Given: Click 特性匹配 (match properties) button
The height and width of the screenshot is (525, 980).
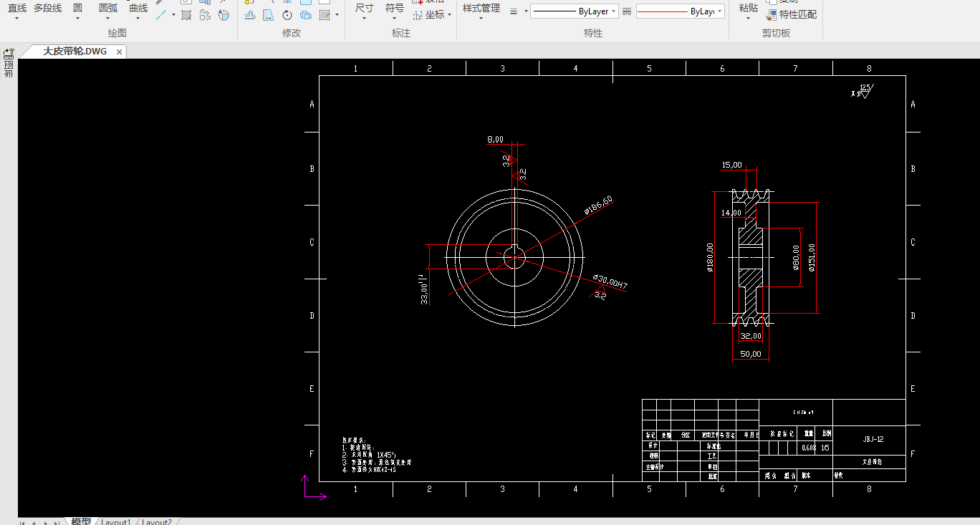Looking at the screenshot, I should tap(791, 14).
